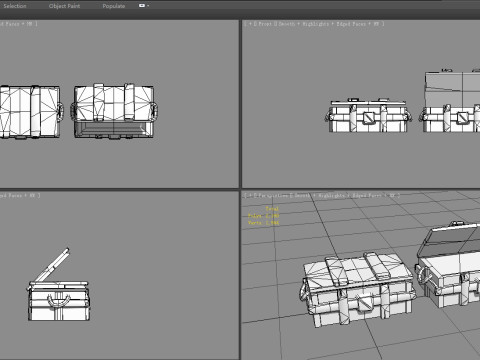Select the right chest in the top viewport
Screen dimensions: 480x360
(x=114, y=111)
